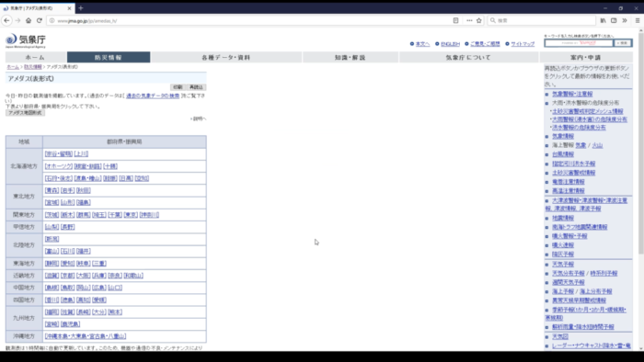Select 千葉 prefecture link
644x362 pixels.
(x=115, y=215)
